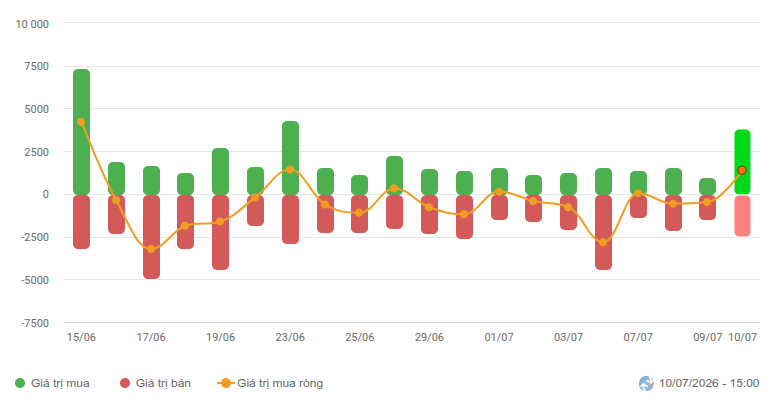Select the tall green bar on 15/06
771x399 pixels.
tap(82, 132)
